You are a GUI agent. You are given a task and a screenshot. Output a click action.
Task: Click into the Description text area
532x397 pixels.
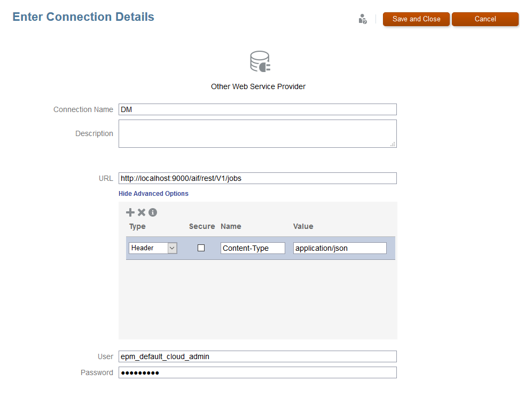(257, 133)
